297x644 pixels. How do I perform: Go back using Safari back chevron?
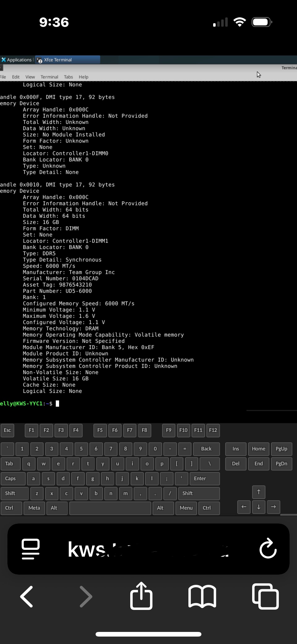27,596
